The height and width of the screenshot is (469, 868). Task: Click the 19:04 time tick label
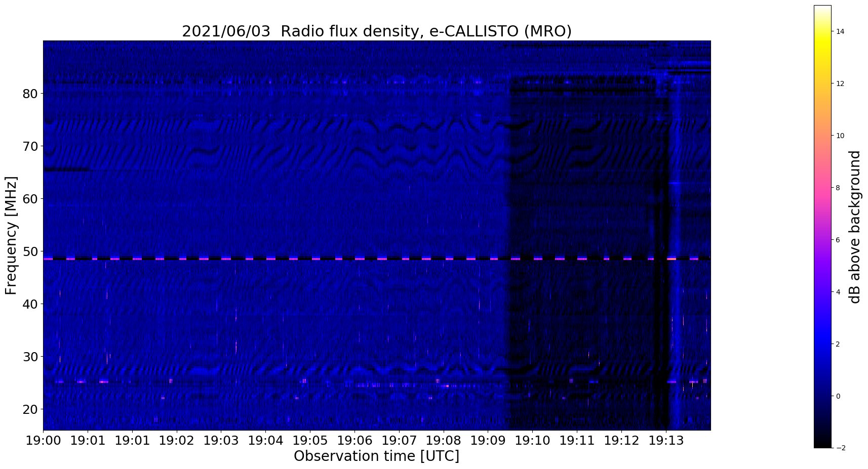(265, 440)
